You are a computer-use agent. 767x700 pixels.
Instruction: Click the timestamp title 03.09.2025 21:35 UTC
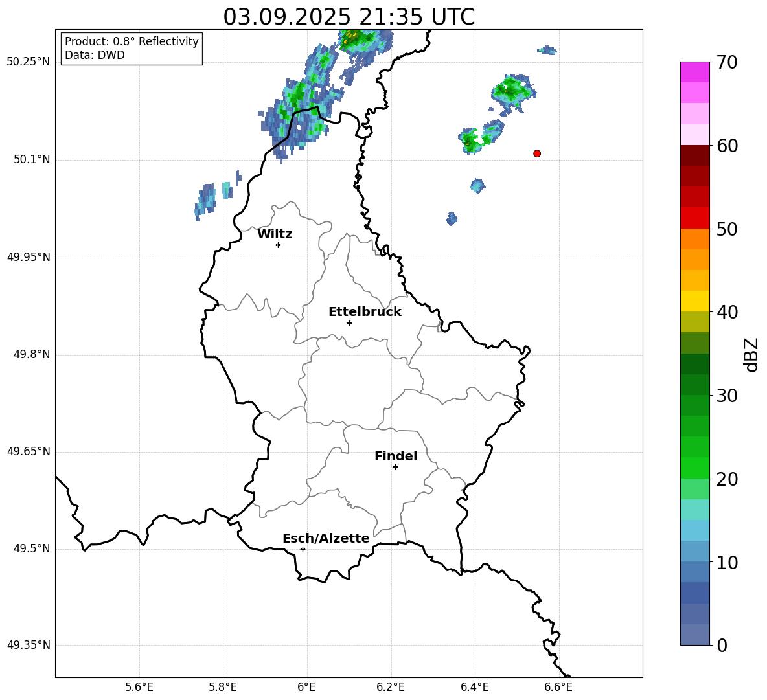pyautogui.click(x=349, y=17)
